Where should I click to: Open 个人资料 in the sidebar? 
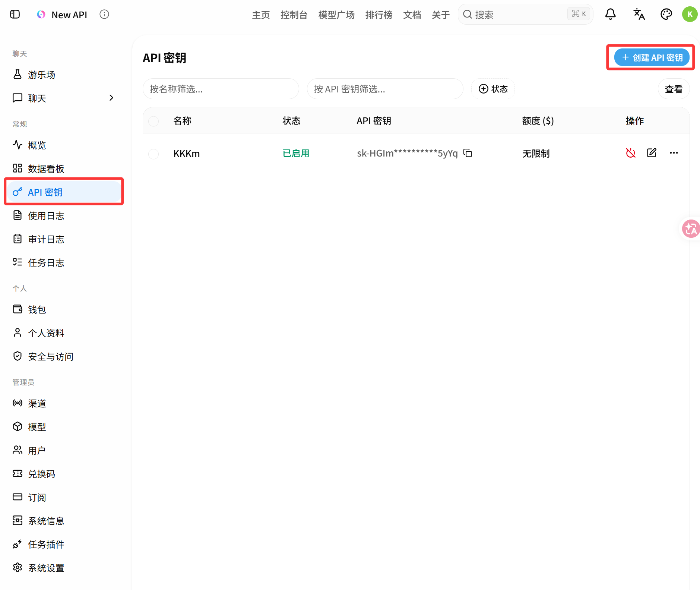(x=64, y=333)
